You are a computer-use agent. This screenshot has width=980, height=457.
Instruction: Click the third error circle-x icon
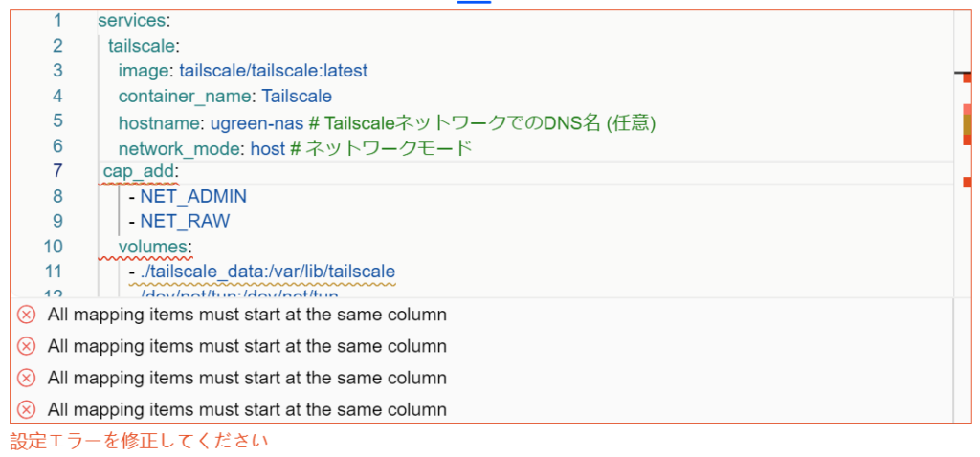26,378
